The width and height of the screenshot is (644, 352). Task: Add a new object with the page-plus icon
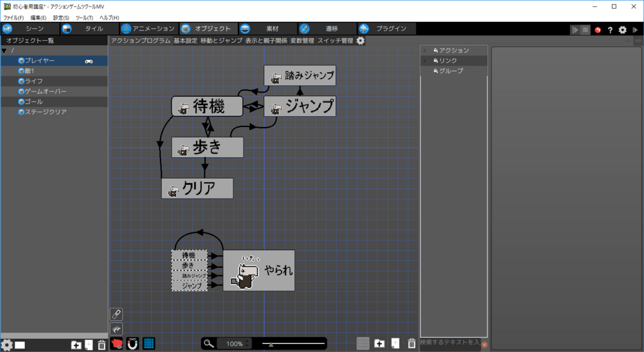[89, 345]
